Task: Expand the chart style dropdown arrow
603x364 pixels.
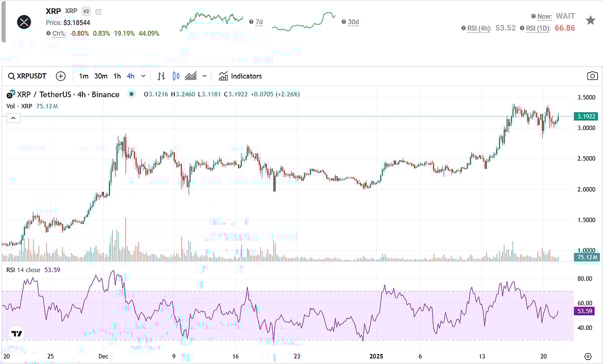Action: point(205,76)
